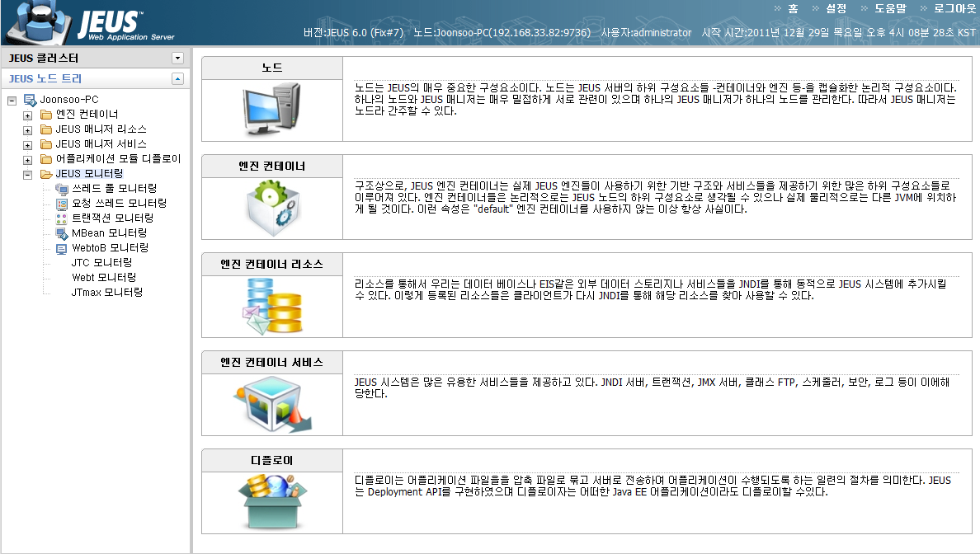This screenshot has width=980, height=554.
Task: Click the 쓰레드 풀 모니터링 icon in the tree
Action: 61,189
